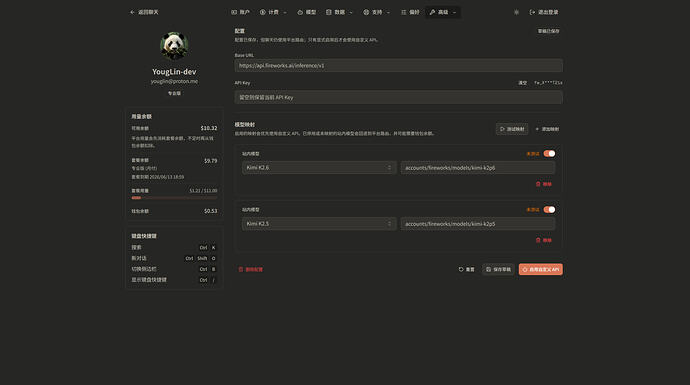Click 清空 clear link above API Key
The height and width of the screenshot is (385, 690).
point(522,83)
